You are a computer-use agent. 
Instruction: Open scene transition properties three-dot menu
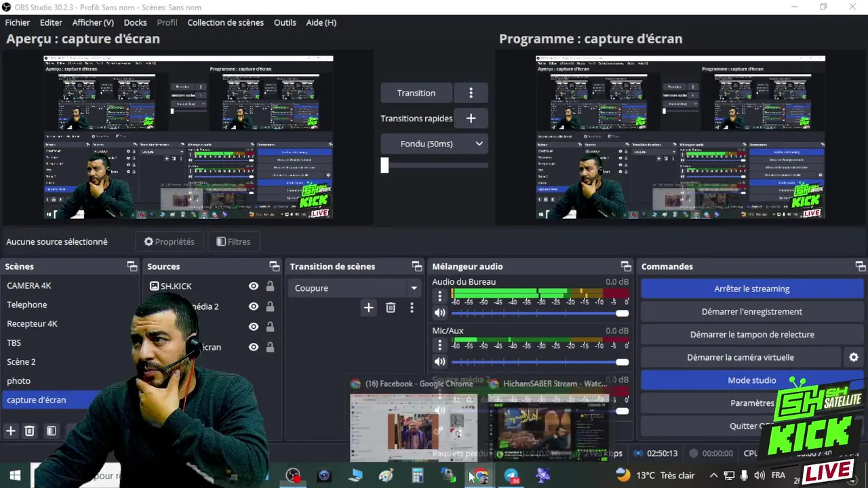[412, 308]
